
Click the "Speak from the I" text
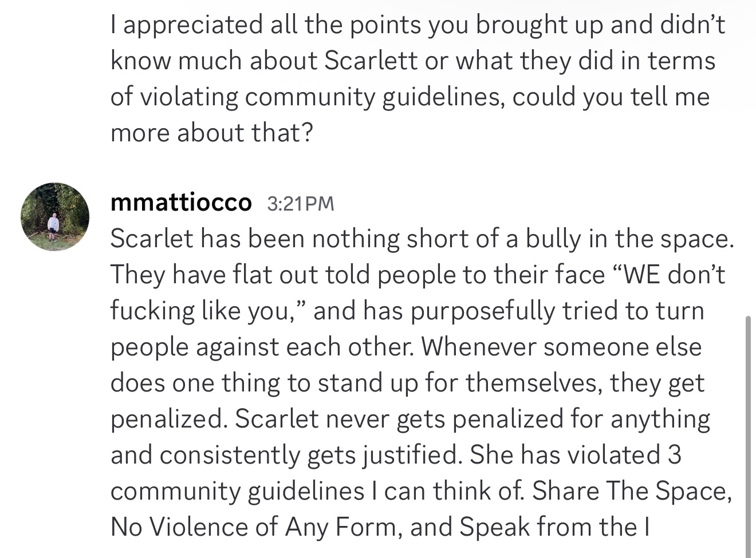pos(554,527)
